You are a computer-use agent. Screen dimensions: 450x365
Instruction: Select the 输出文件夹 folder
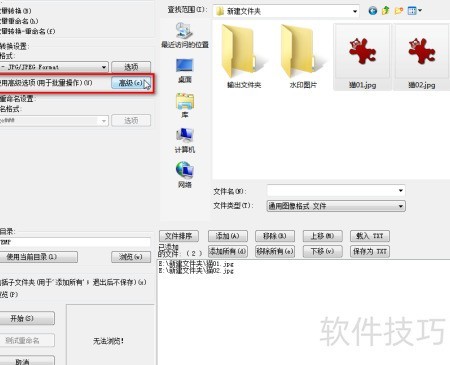pyautogui.click(x=244, y=57)
